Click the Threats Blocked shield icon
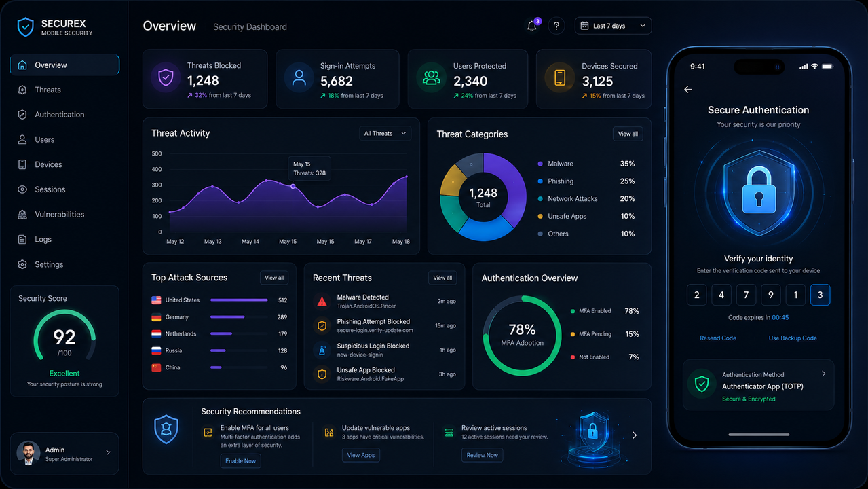The width and height of the screenshot is (868, 489). tap(166, 77)
